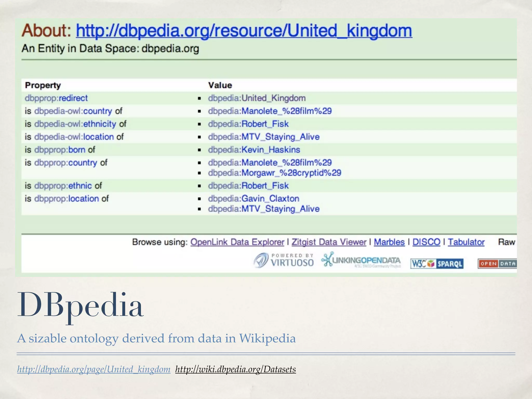The height and width of the screenshot is (399, 532).
Task: Open dbpedia:United_Kingdom value link
Action: point(257,98)
